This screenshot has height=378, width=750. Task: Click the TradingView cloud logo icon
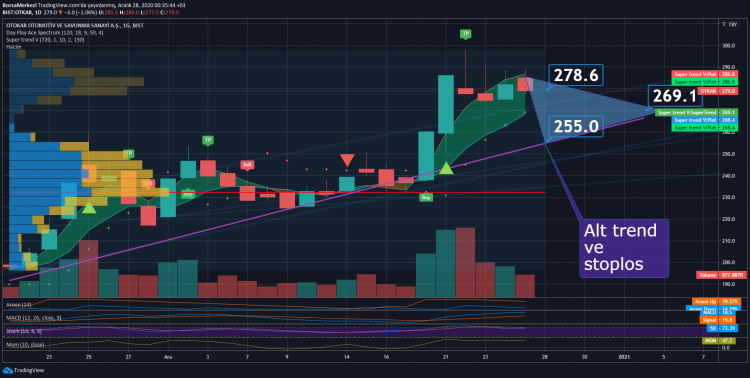7,370
